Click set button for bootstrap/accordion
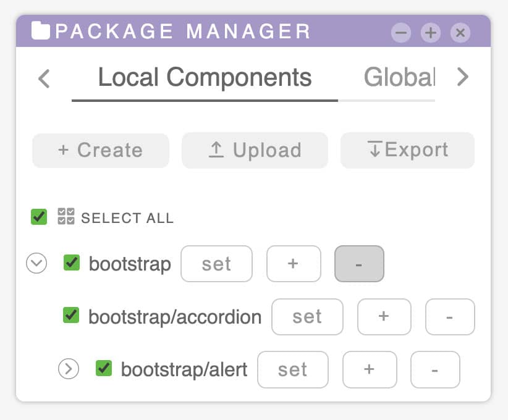The image size is (508, 420). tap(307, 317)
